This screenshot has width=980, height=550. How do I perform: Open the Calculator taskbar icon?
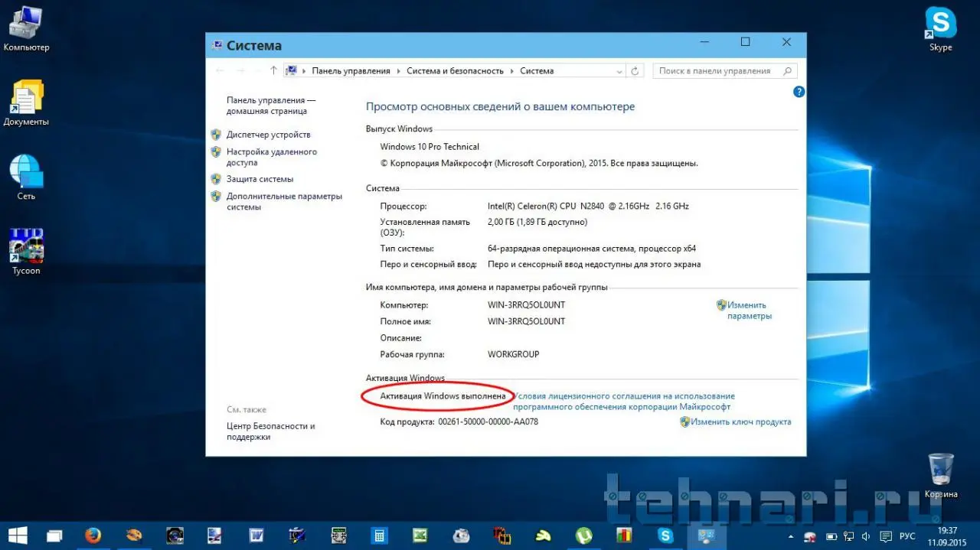point(378,535)
